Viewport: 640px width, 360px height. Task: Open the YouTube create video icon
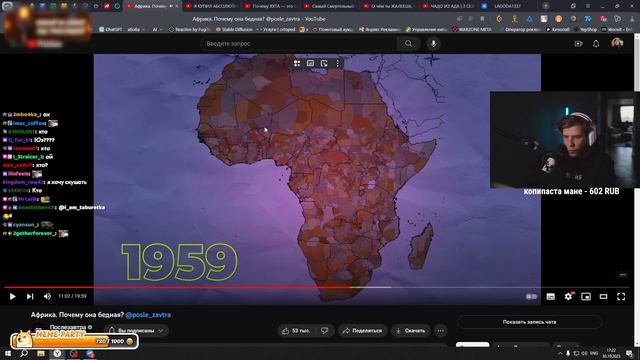click(578, 44)
